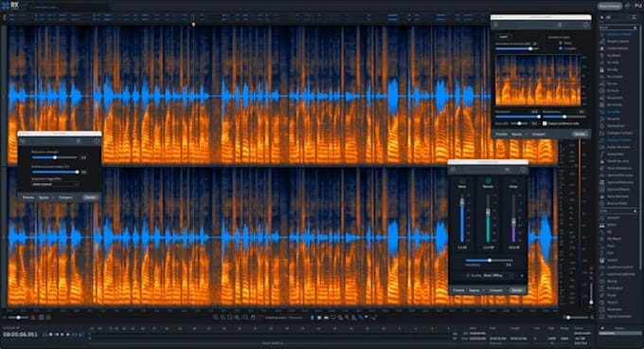The width and height of the screenshot is (644, 349).
Task: Click Compare in three-fader window
Action: pos(495,290)
